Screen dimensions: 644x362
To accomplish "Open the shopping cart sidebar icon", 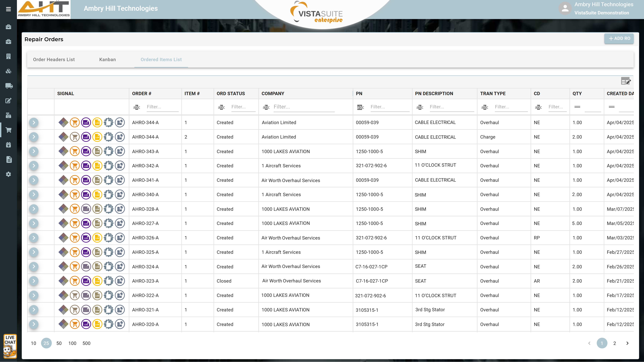I will [9, 130].
